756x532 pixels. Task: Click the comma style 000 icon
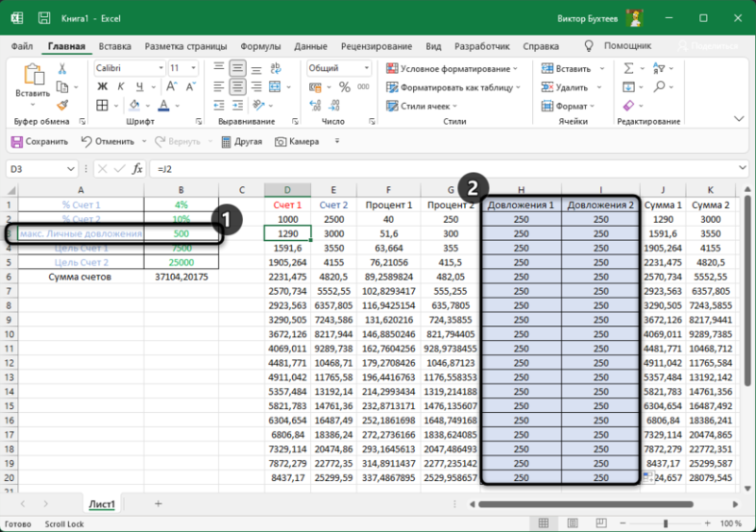coord(363,87)
